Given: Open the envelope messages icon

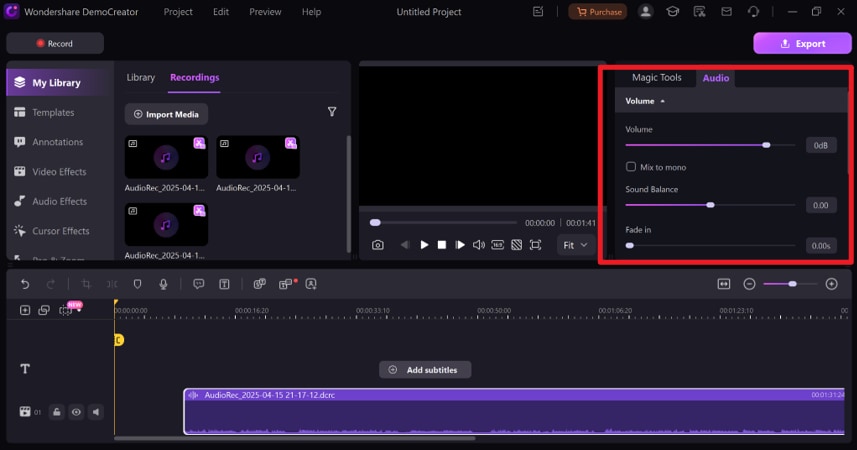Looking at the screenshot, I should pos(726,11).
